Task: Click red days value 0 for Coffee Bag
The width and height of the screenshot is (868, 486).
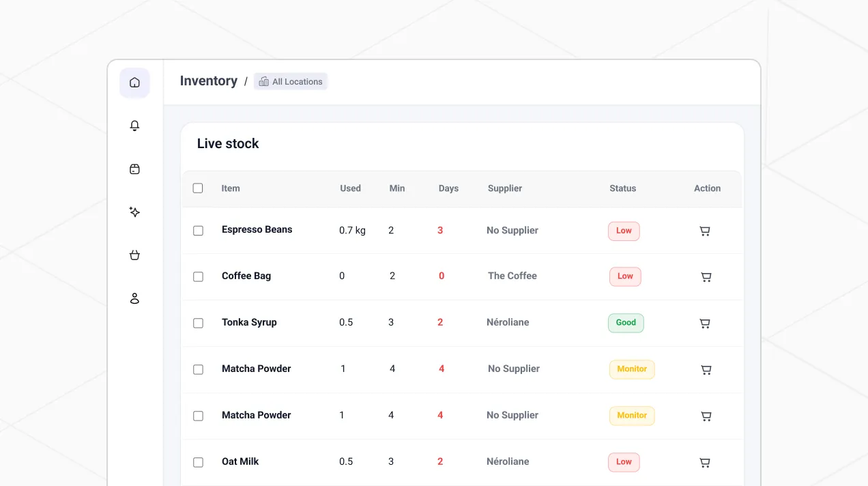Action: (442, 276)
